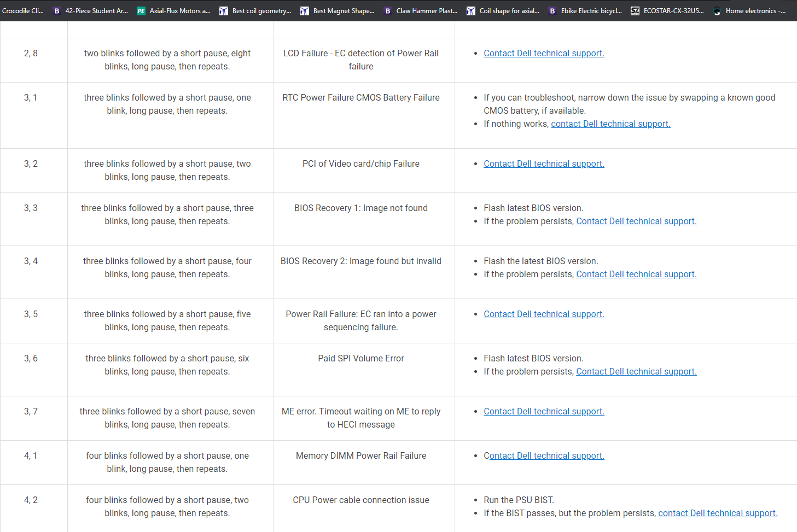Click contact Dell support link in RTC Power Failure row
Screen dimensions: 797x532
click(610, 124)
